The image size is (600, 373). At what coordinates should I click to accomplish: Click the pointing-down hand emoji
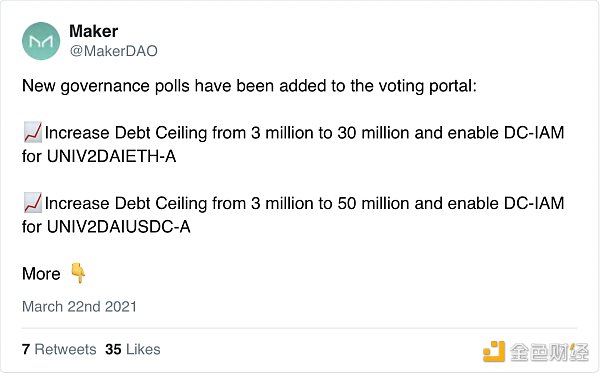point(78,272)
